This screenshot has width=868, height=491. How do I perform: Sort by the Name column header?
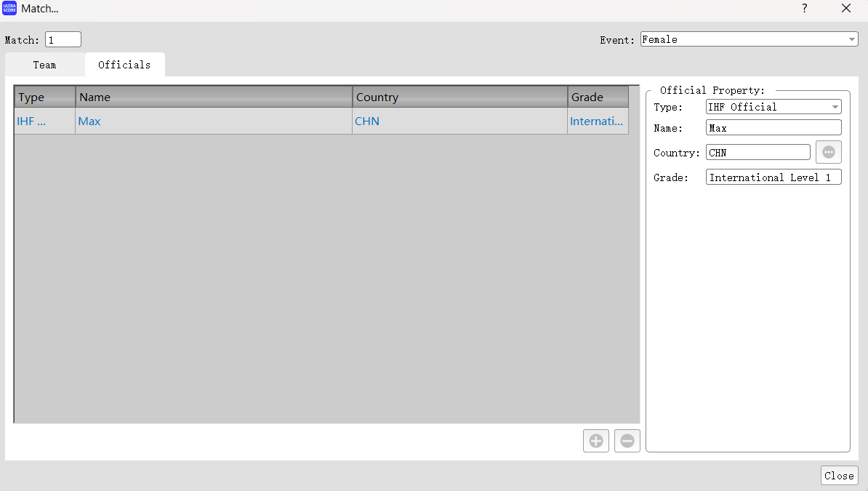click(214, 97)
